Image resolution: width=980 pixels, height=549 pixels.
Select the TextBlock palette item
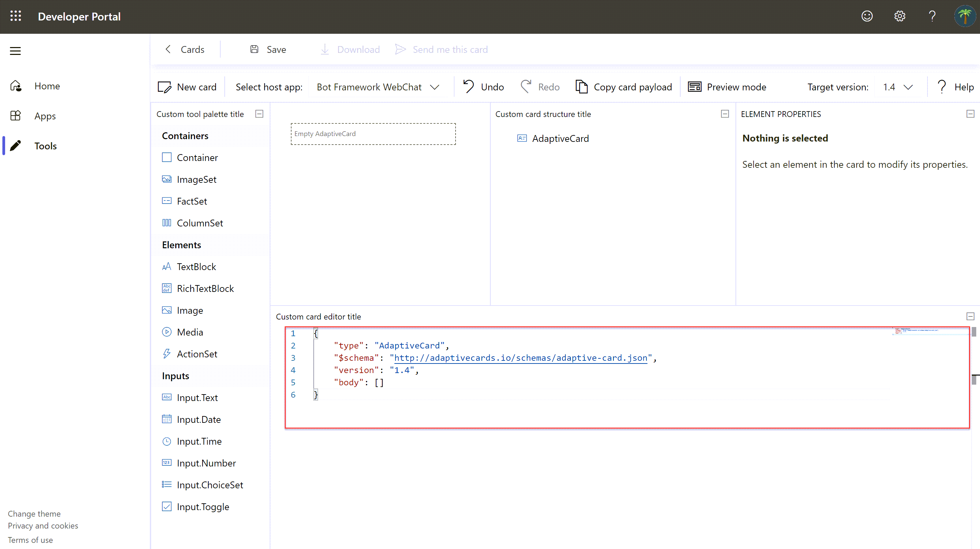pos(211,267)
